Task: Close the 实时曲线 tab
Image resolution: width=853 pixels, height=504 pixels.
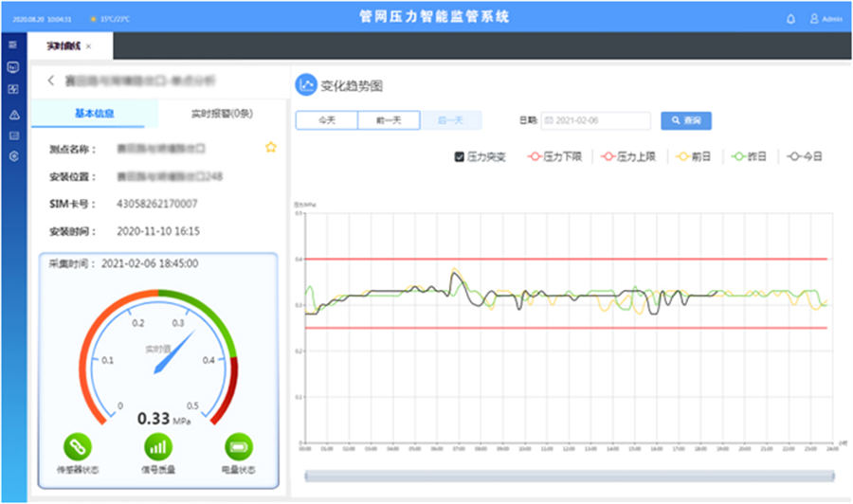Action: [89, 46]
